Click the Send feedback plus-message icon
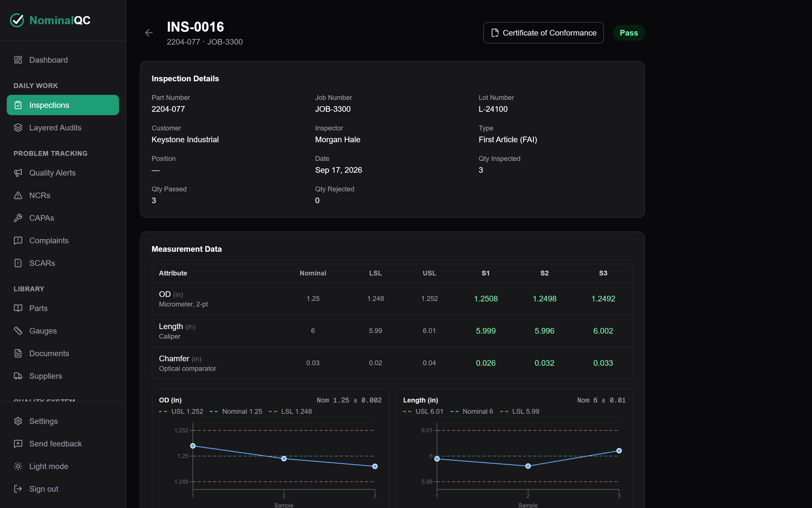Image resolution: width=812 pixels, height=508 pixels. point(18,444)
